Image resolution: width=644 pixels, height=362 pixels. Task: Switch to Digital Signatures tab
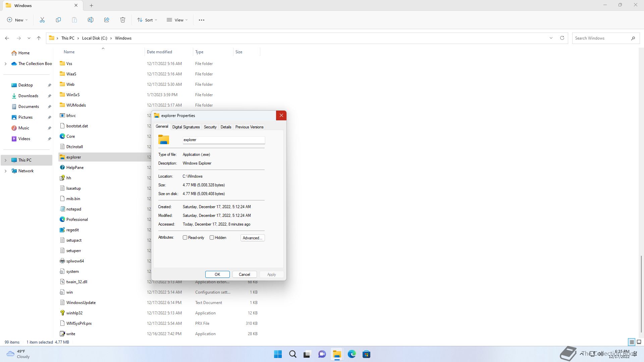(x=186, y=127)
